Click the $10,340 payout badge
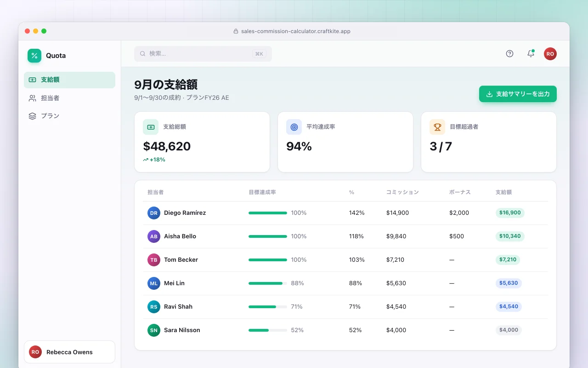The height and width of the screenshot is (368, 588). pyautogui.click(x=510, y=236)
